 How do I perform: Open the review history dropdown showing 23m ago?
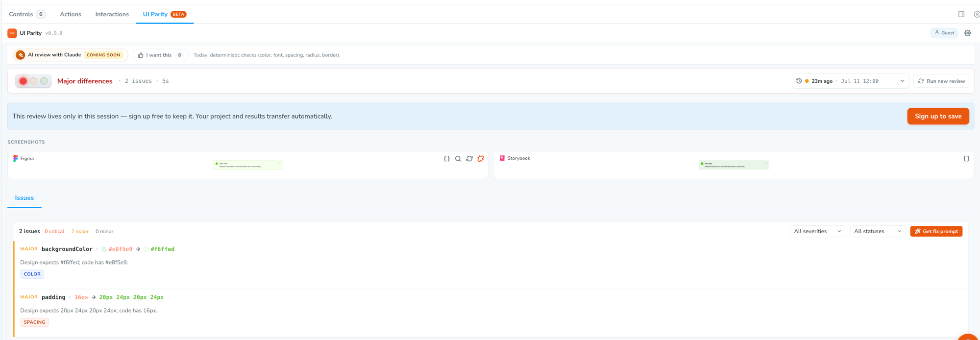coord(850,81)
